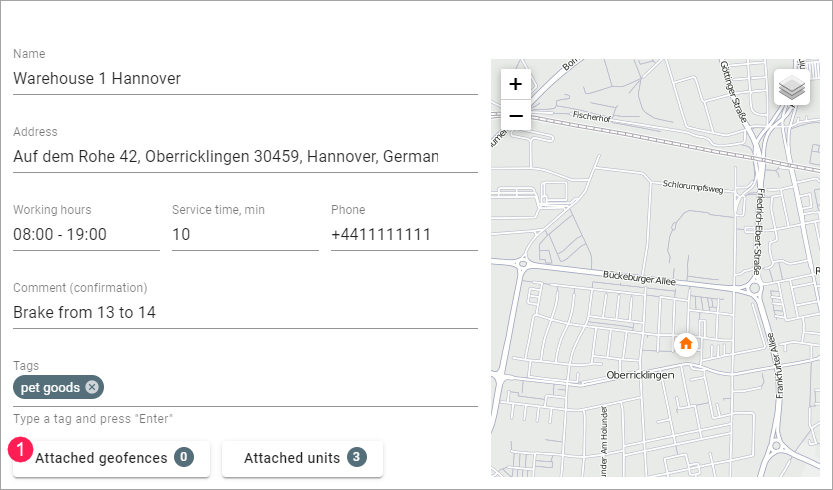
Task: Zoom in on the map
Action: pos(515,84)
